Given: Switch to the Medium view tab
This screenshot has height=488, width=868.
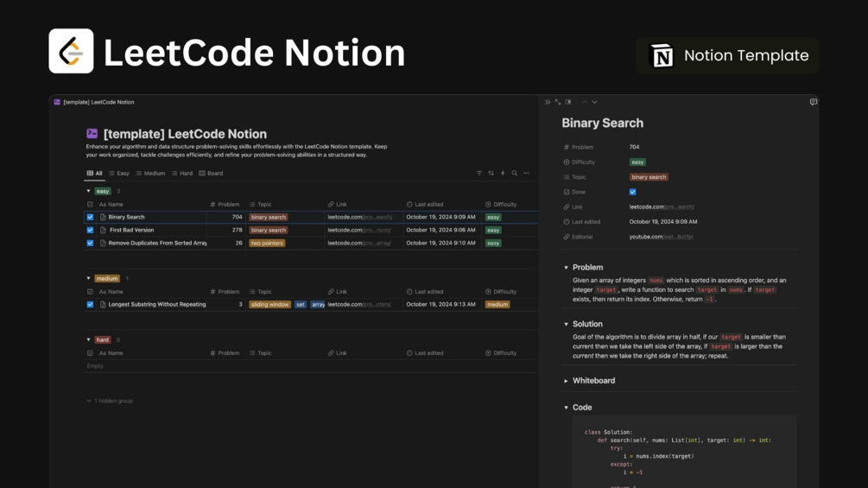Looking at the screenshot, I should pyautogui.click(x=150, y=174).
